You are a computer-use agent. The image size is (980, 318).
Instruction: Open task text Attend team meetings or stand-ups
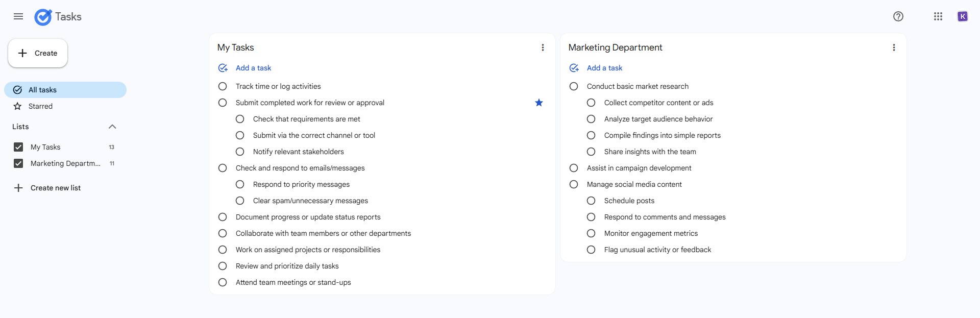coord(293,282)
